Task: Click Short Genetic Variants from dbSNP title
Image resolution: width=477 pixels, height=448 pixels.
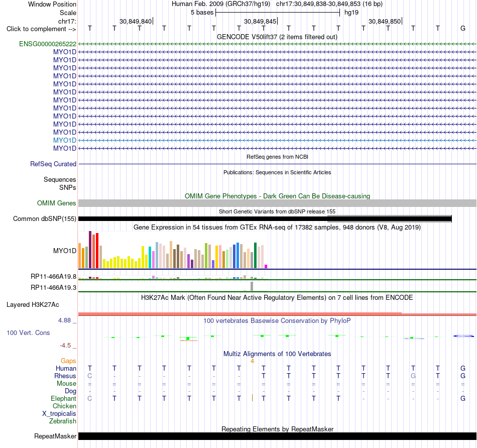Action: (277, 211)
